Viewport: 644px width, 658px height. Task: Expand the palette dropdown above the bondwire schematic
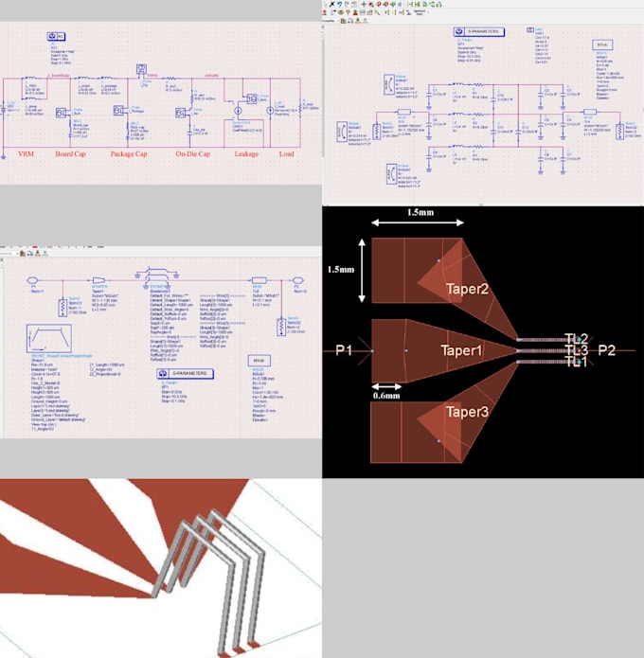(x=10, y=254)
